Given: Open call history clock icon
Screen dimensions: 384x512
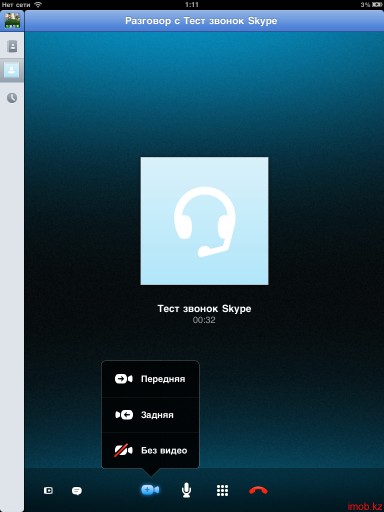Looking at the screenshot, I should click(12, 98).
